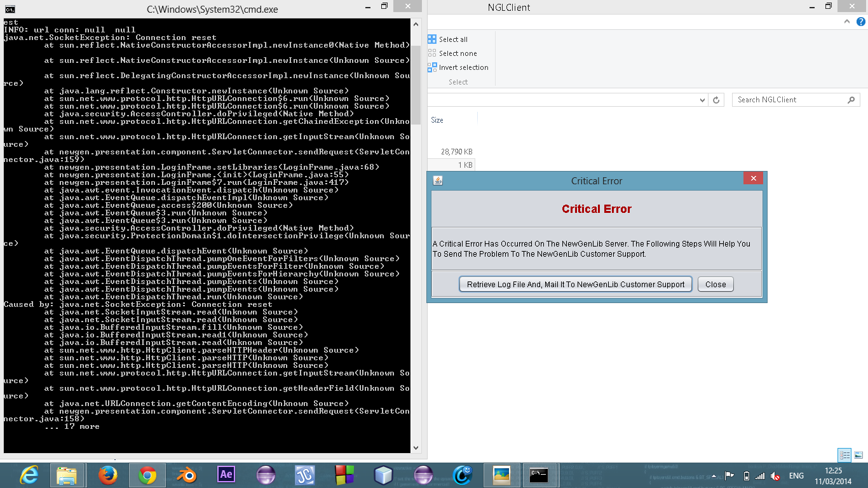Click Select none in the ribbon
Image resolution: width=868 pixels, height=488 pixels.
(457, 53)
